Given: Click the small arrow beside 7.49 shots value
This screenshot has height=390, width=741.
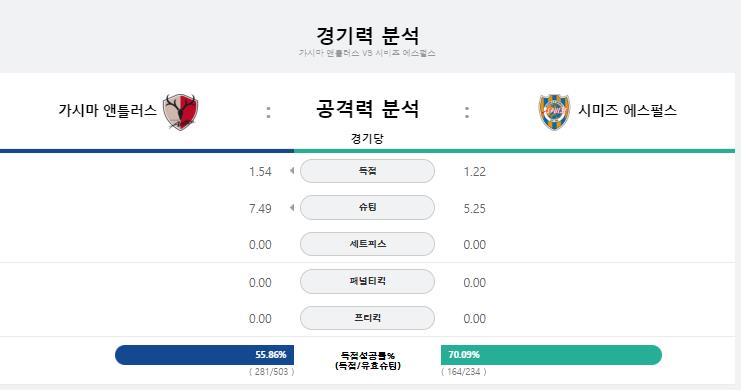Looking at the screenshot, I should pos(292,208).
